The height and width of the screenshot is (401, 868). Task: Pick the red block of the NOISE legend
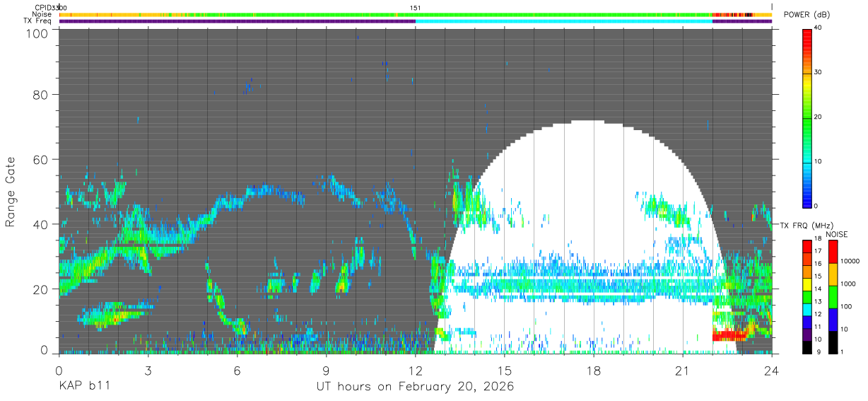(832, 252)
